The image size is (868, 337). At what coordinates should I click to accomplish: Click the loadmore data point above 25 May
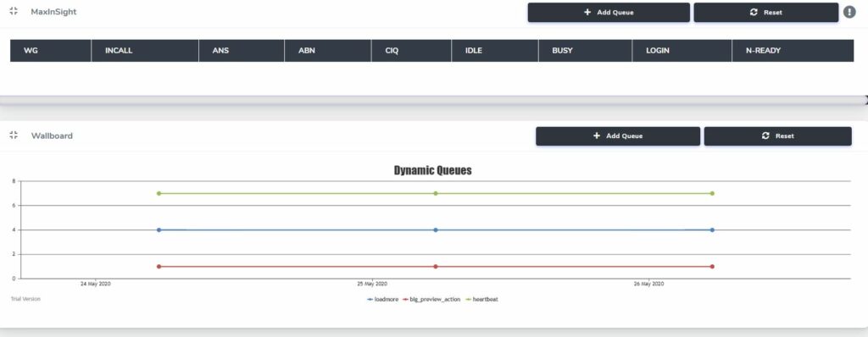tap(436, 229)
